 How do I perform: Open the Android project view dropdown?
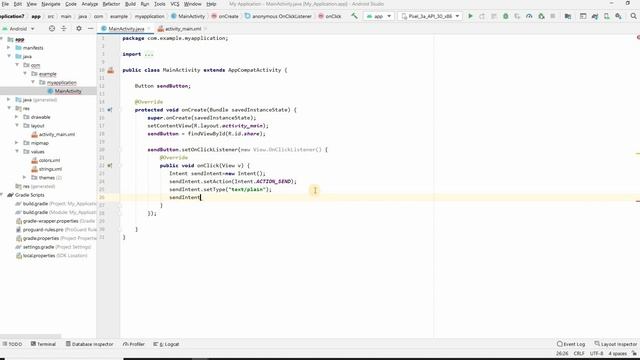click(18, 29)
